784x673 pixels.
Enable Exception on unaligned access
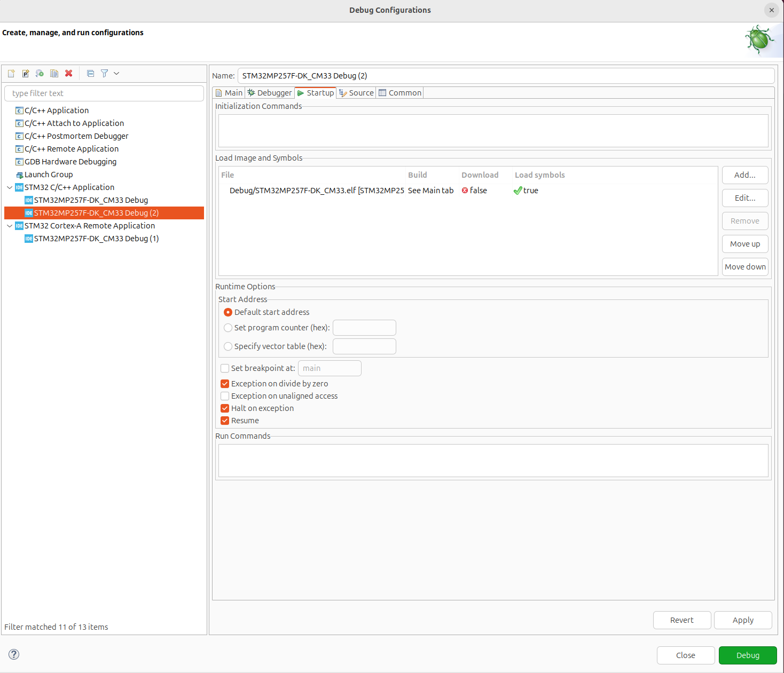pyautogui.click(x=225, y=396)
